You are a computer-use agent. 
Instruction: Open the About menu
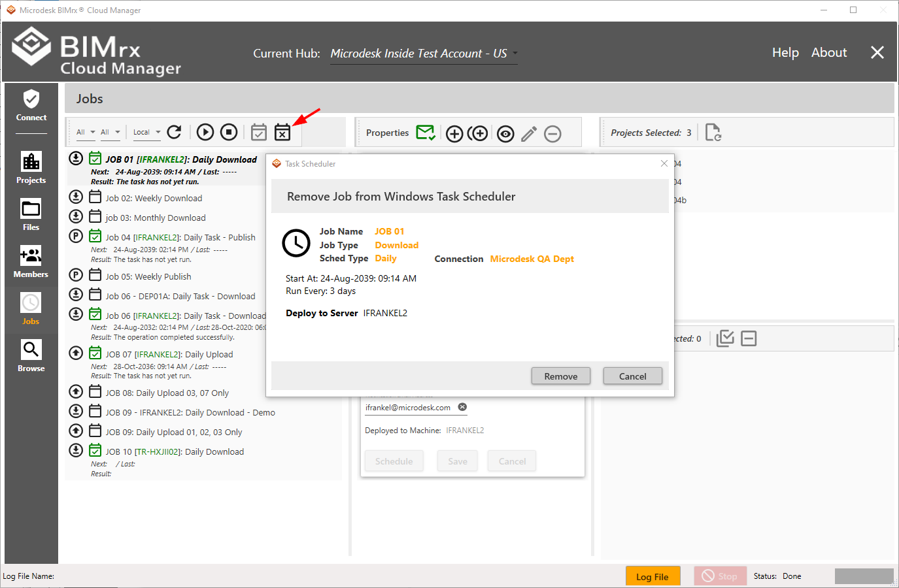tap(829, 52)
